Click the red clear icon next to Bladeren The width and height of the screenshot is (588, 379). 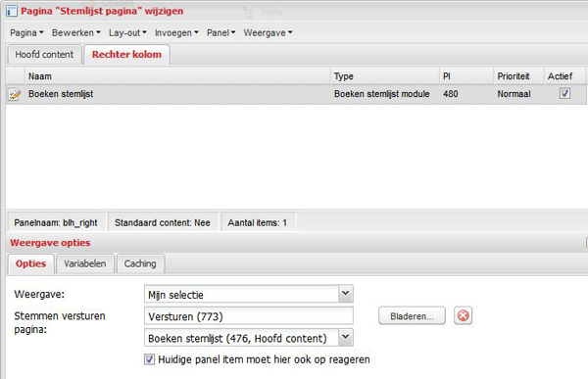click(x=464, y=316)
